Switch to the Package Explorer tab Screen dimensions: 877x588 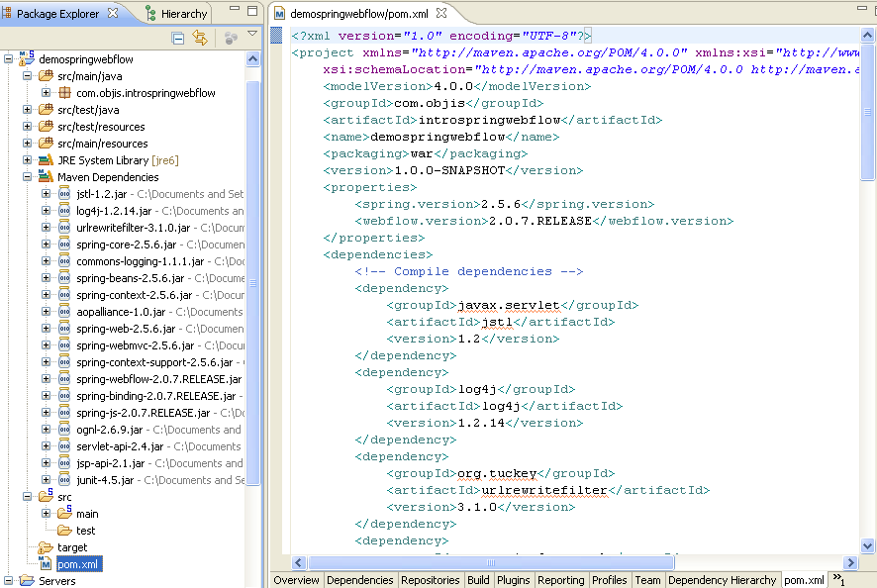pyautogui.click(x=57, y=14)
